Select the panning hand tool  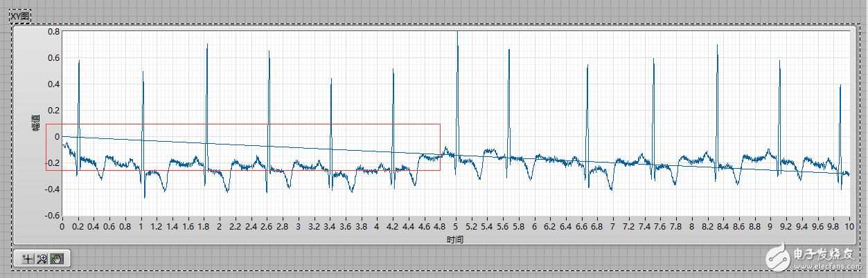[56, 259]
